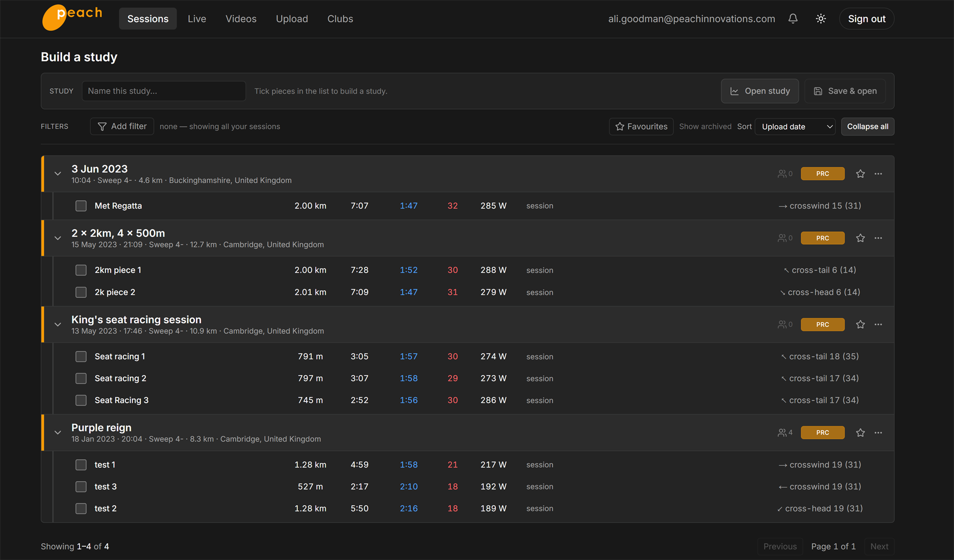Viewport: 954px width, 560px height.
Task: Switch to the Clubs tab
Action: pyautogui.click(x=340, y=19)
